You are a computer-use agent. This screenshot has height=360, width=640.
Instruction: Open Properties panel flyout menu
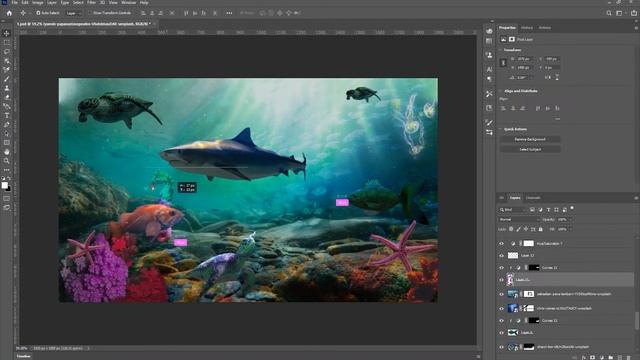pos(636,28)
